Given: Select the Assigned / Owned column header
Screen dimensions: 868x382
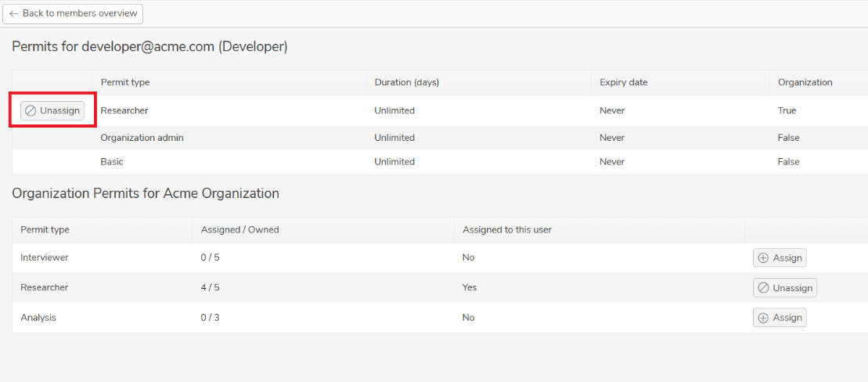Looking at the screenshot, I should point(240,230).
